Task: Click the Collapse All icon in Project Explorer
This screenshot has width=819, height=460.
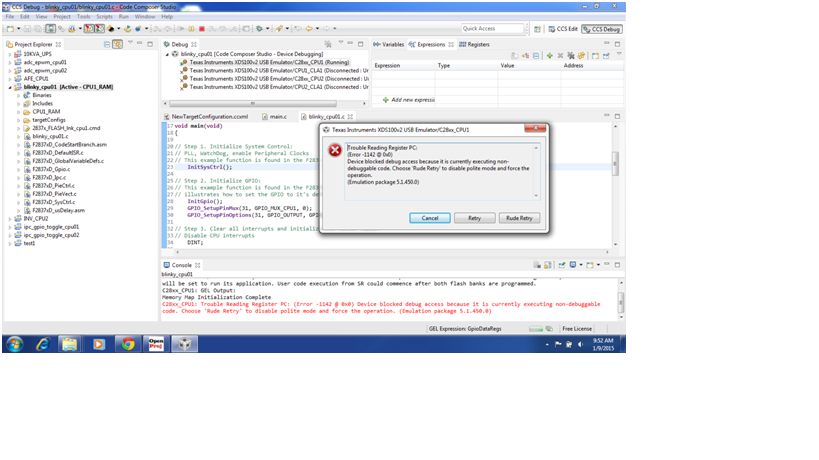Action: [107, 44]
